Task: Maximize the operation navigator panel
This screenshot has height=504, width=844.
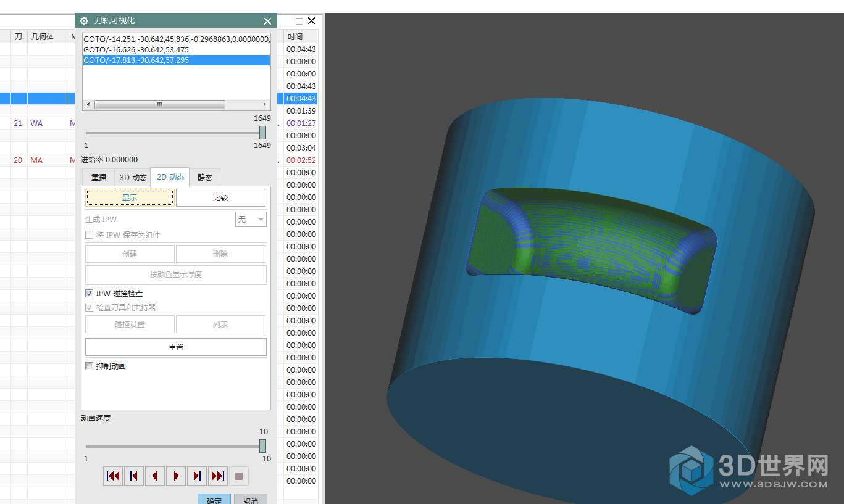Action: (299, 21)
